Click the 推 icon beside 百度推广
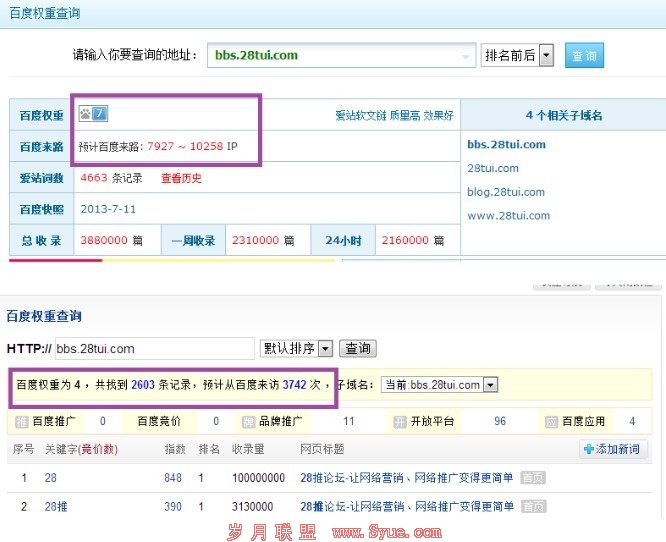Screen dimensions: 666x542 pyautogui.click(x=21, y=422)
